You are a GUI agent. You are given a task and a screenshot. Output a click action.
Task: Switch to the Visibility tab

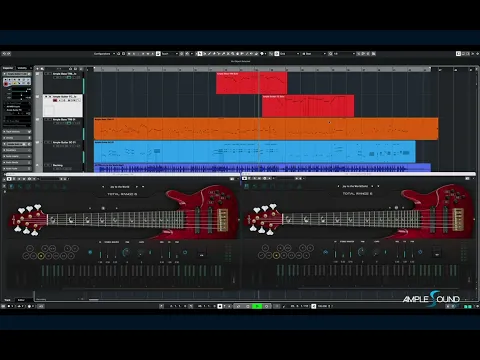[x=22, y=68]
